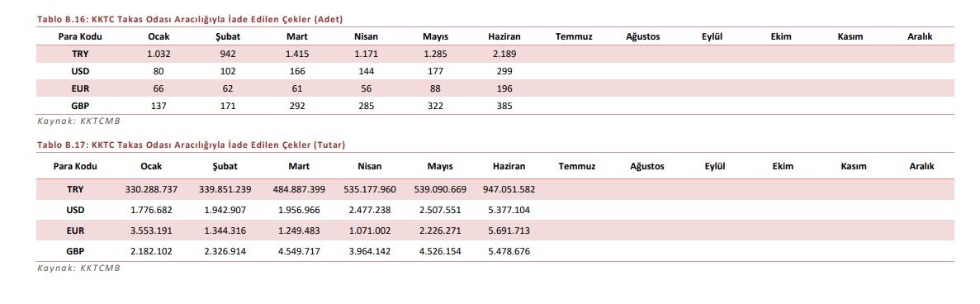
Task: Select the EUR Nisan count 56
Action: tap(367, 89)
